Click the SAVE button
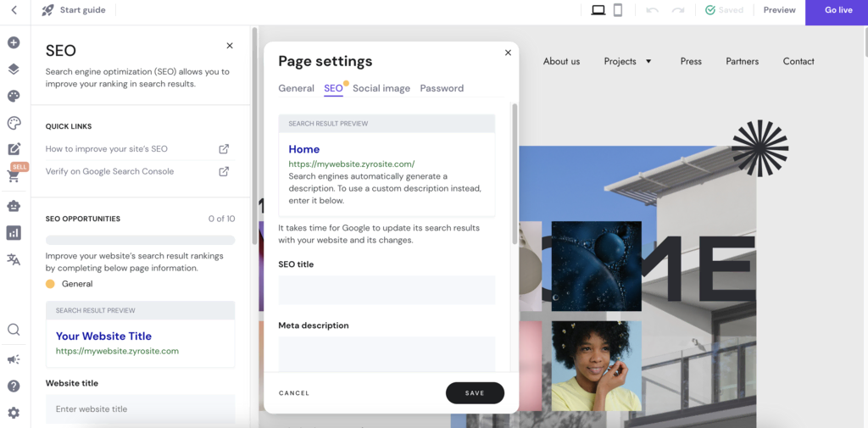The image size is (868, 428). point(475,393)
